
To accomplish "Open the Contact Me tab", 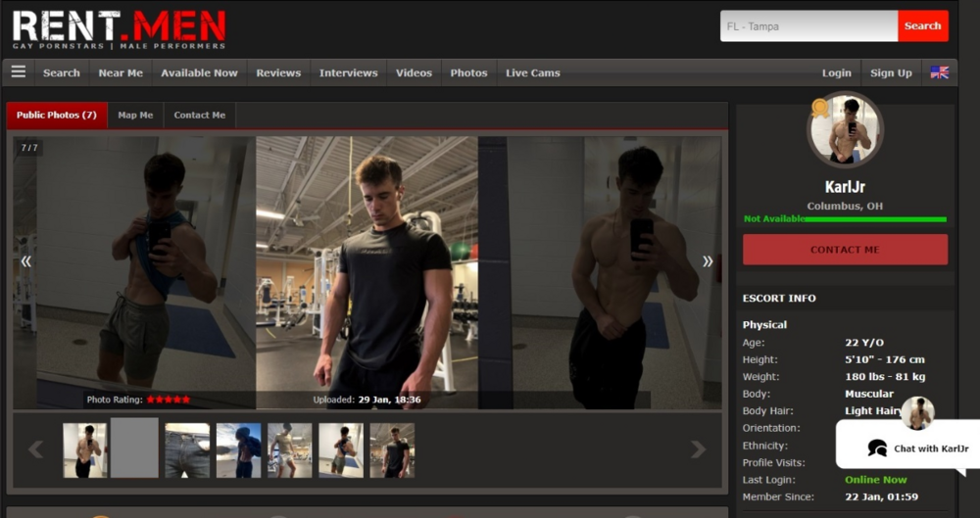I will (199, 116).
